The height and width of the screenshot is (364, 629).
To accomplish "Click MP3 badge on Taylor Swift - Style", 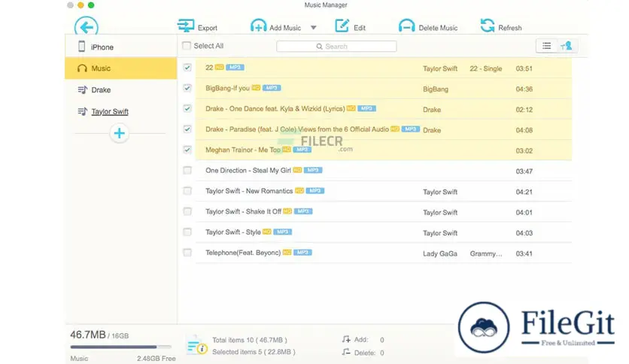I will coord(282,232).
